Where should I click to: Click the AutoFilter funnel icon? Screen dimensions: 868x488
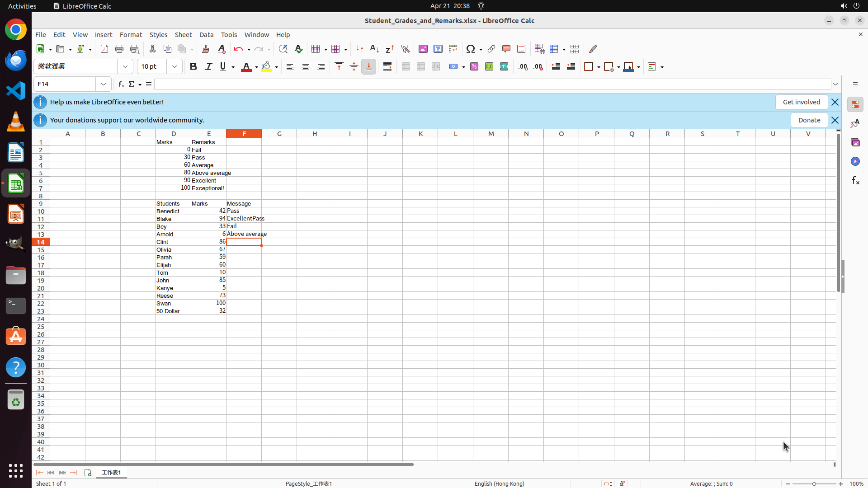[x=405, y=49]
